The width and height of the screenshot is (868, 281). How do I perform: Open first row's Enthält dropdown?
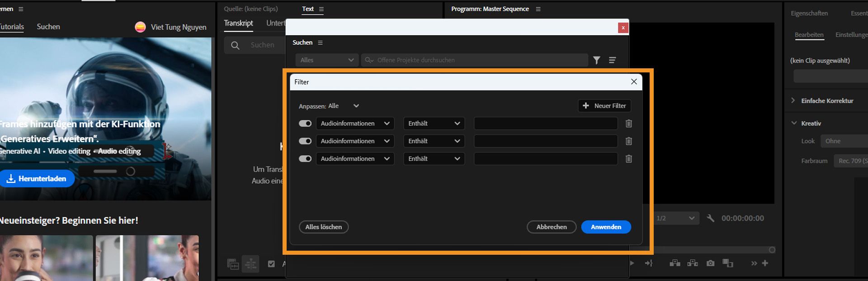(434, 124)
